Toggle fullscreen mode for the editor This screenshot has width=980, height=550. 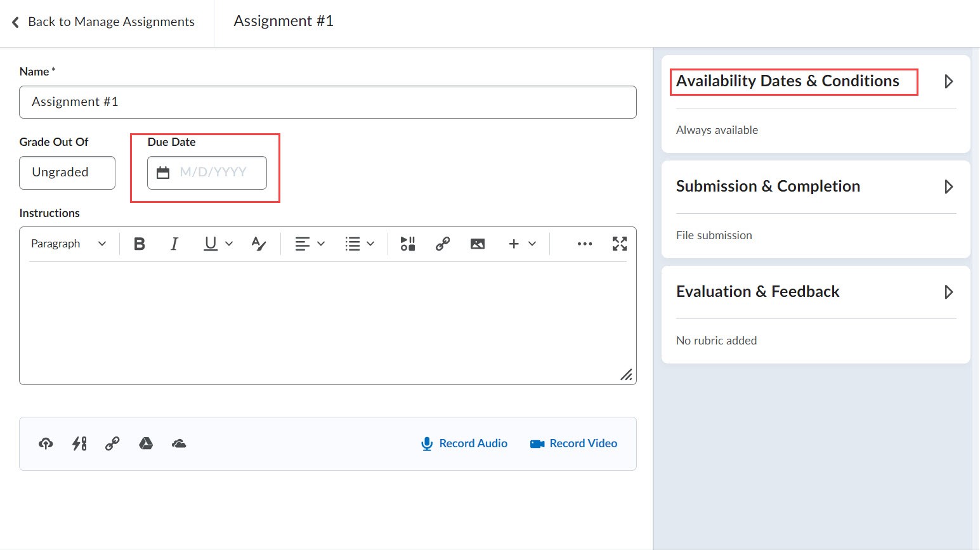tap(620, 244)
